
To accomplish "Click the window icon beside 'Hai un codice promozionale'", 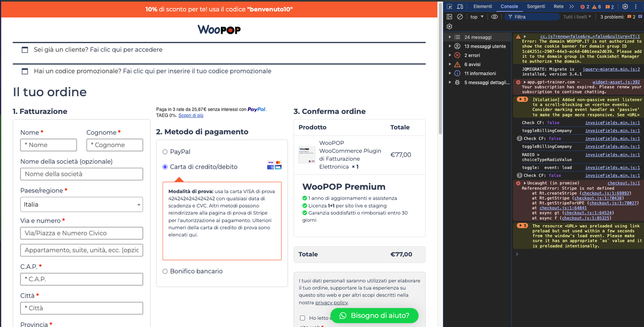I will [x=25, y=71].
